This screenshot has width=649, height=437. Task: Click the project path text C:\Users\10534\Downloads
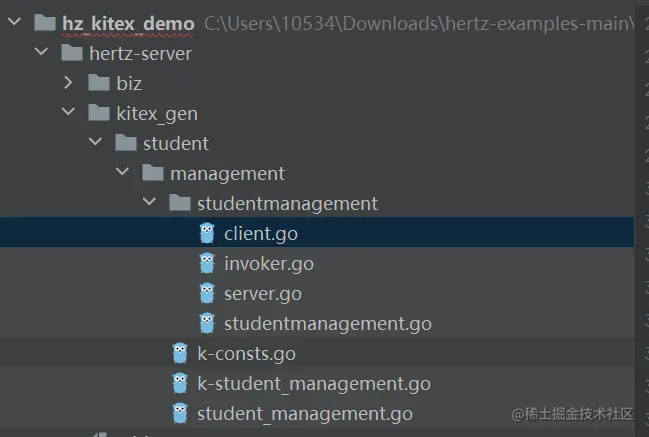[x=321, y=24]
